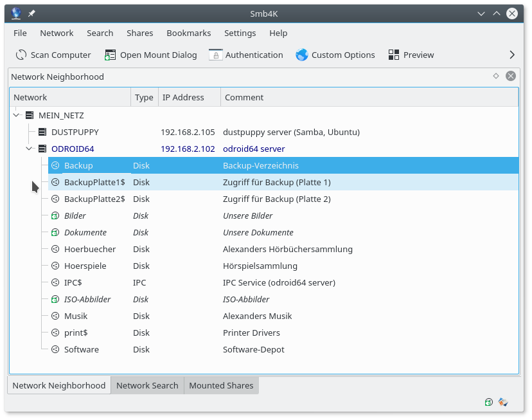Screen dimensions: 532x420
Task: Collapse the MEIN_NETZ workgroup tree
Action: click(16, 116)
